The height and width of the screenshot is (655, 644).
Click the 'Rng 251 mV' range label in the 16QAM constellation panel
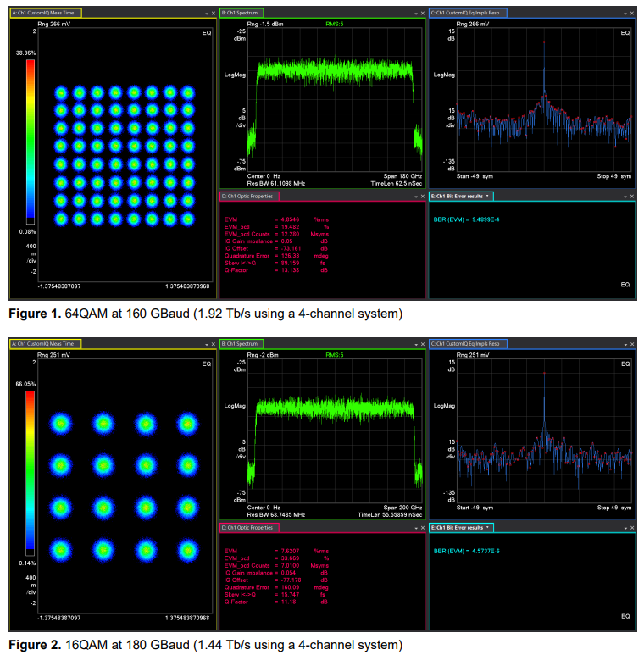click(x=53, y=355)
